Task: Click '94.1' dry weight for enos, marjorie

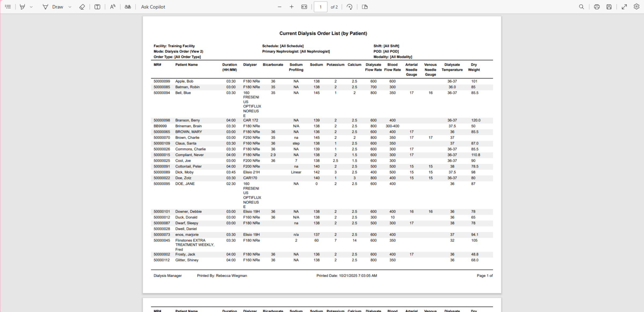Action: pos(475,235)
